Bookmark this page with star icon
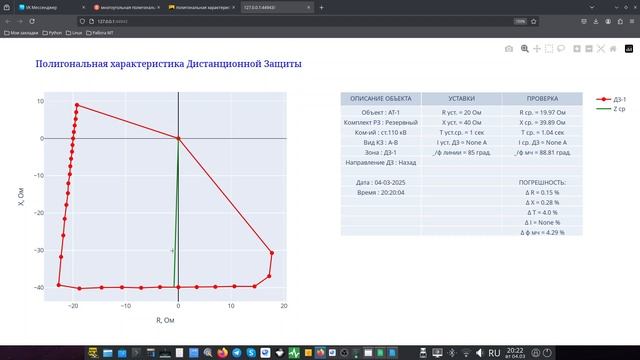Screen dimensions: 640x360 533,21
